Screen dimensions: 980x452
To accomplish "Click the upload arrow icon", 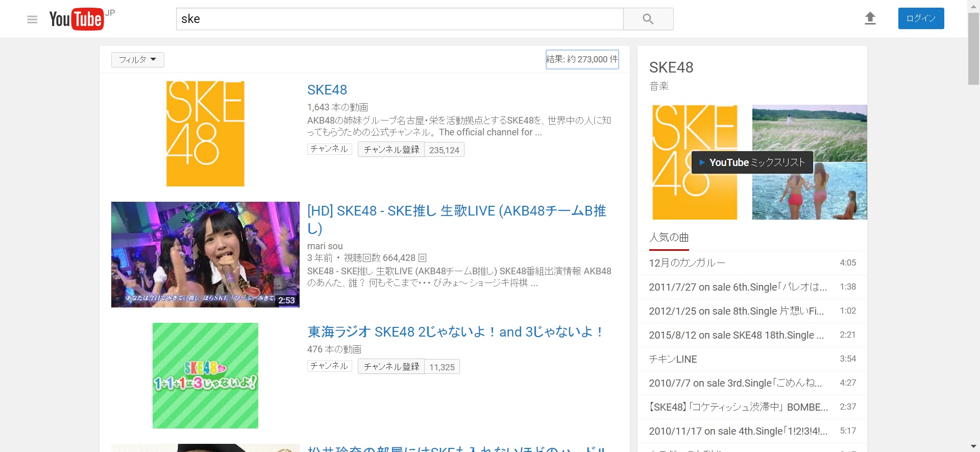I will point(870,18).
